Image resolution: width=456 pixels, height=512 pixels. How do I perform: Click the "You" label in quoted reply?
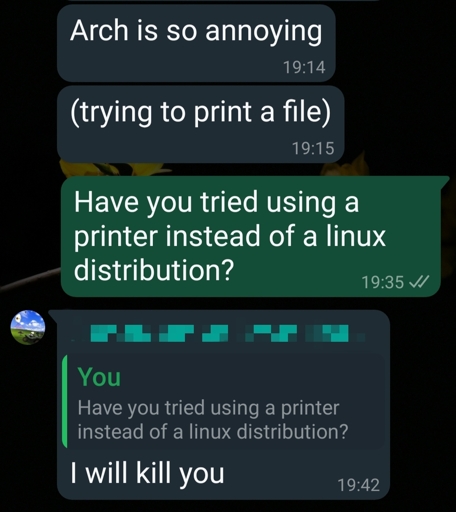99,377
